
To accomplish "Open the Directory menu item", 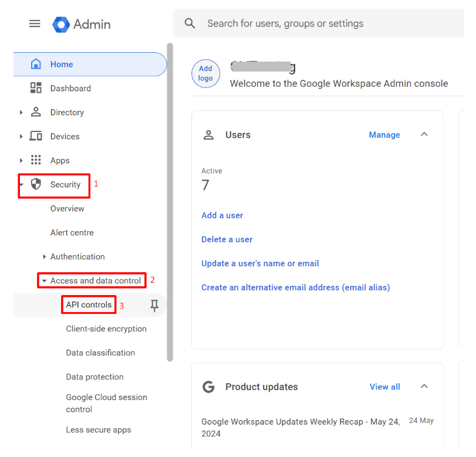I will pyautogui.click(x=67, y=112).
